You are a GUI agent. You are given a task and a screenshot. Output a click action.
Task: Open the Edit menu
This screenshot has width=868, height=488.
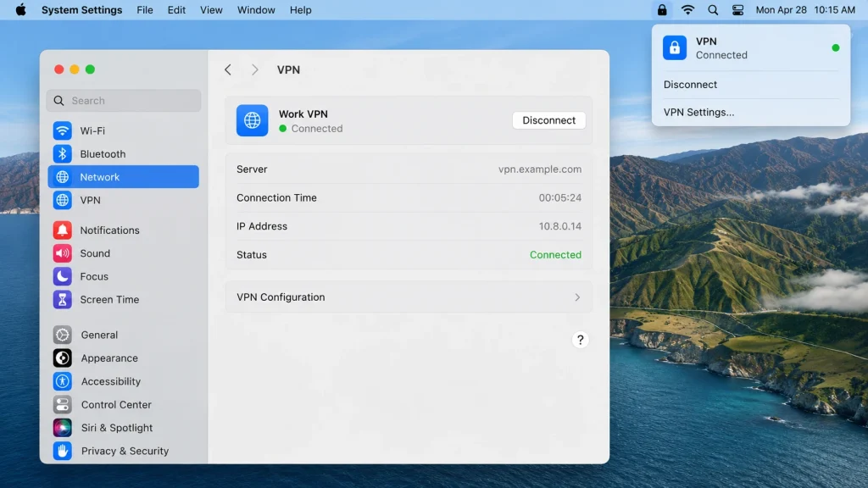(x=176, y=10)
